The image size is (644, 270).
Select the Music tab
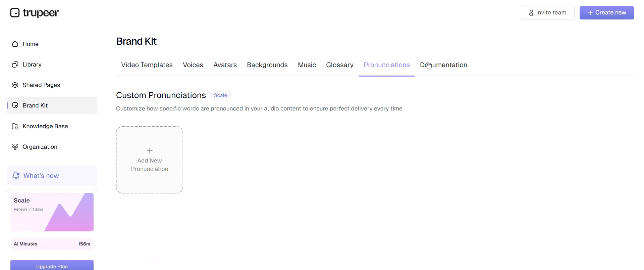[x=307, y=65]
